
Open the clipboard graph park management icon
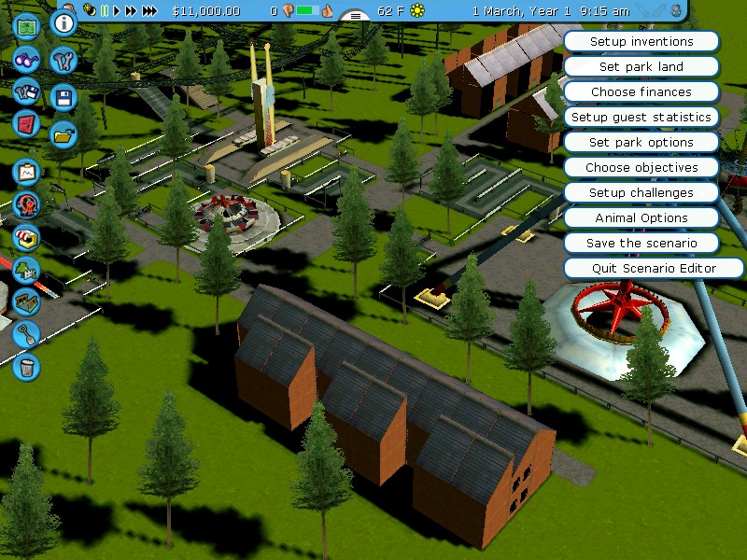point(26,173)
